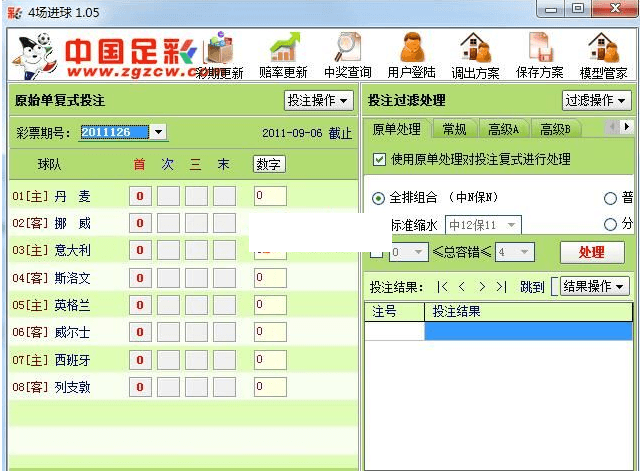Click the 赔率更新 odds update icon
The width and height of the screenshot is (640, 472).
282,54
